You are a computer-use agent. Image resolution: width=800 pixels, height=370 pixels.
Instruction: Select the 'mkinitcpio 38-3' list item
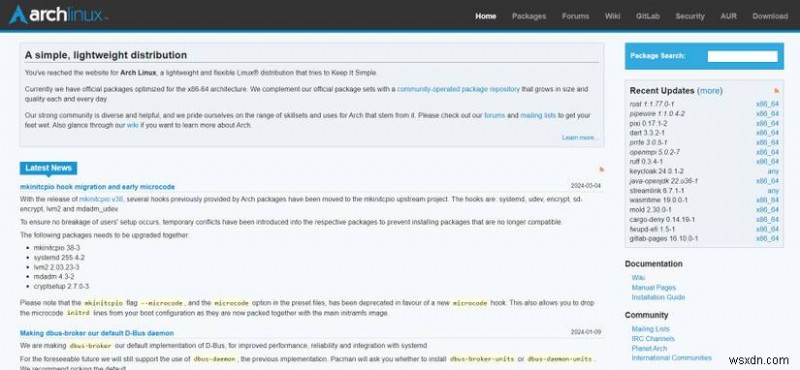coord(57,248)
